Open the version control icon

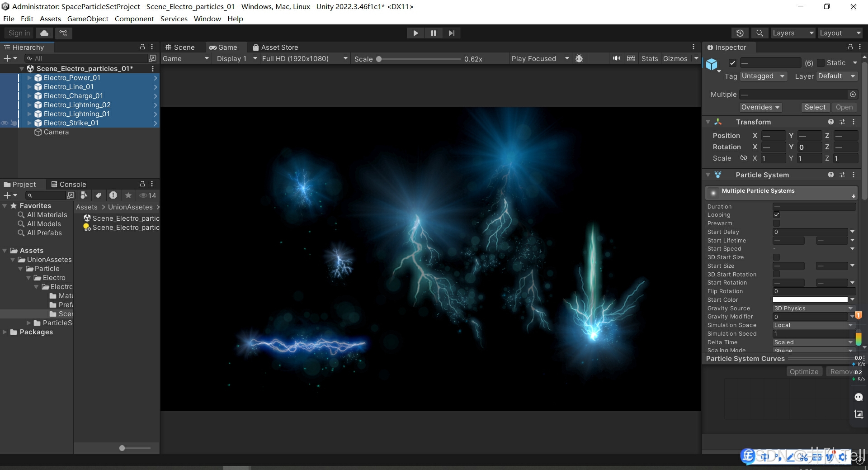click(x=63, y=33)
